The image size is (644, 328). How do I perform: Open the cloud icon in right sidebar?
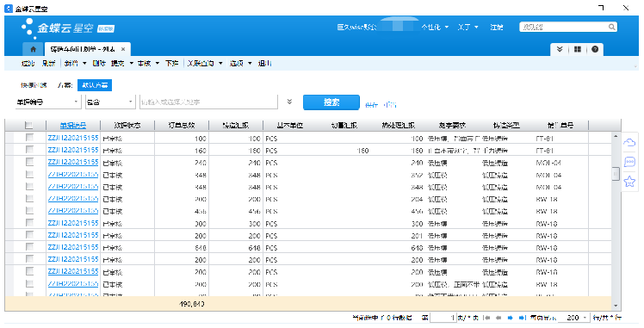point(629,142)
